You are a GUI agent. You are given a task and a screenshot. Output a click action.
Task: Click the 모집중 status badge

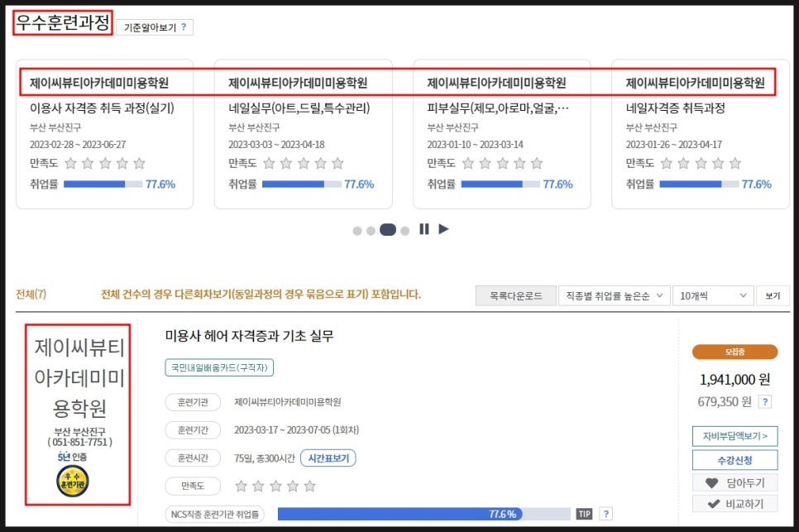pyautogui.click(x=734, y=352)
